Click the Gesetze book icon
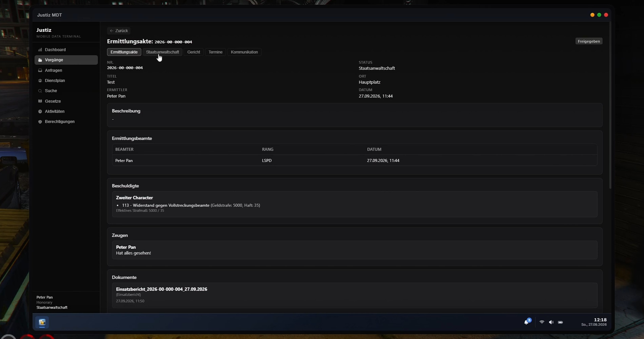 point(40,101)
